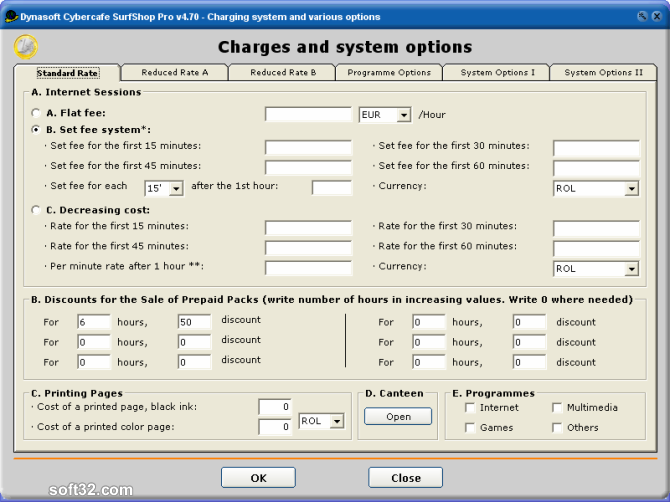Select the A. Flat fee radio button

pos(36,113)
